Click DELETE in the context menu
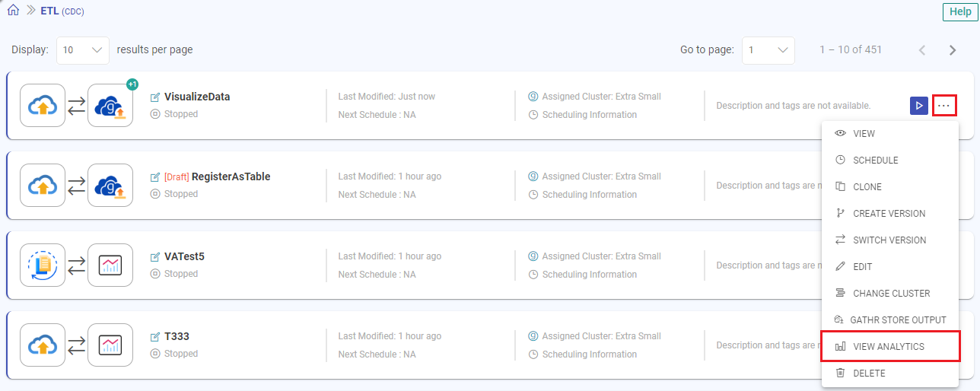 869,374
